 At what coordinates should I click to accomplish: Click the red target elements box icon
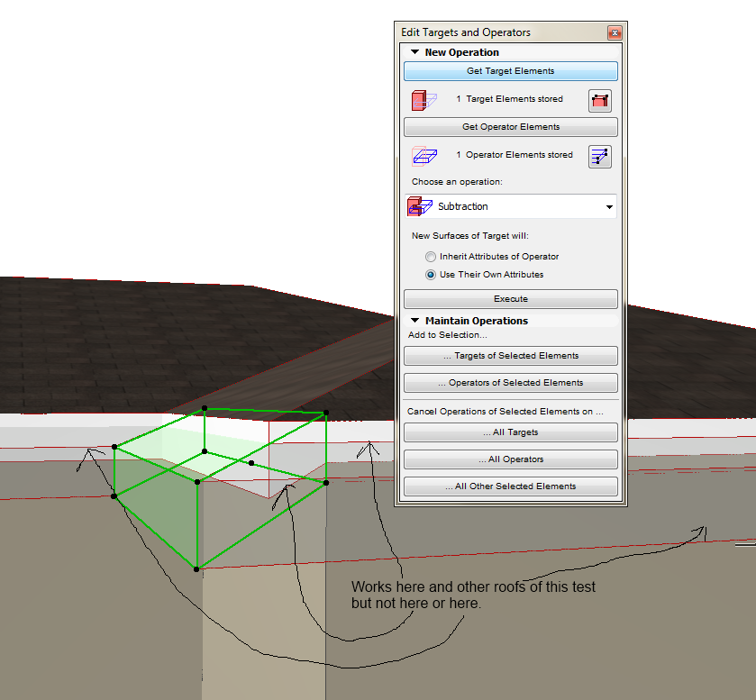coord(424,100)
